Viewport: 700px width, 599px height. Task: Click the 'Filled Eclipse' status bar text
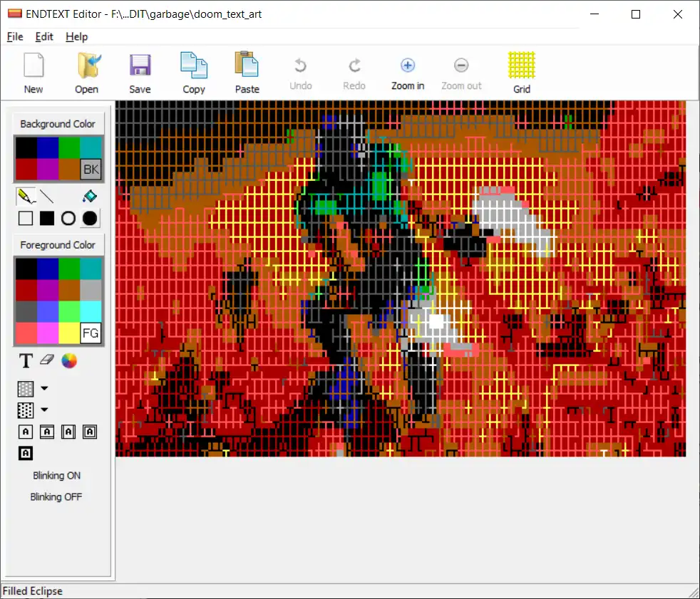click(x=33, y=591)
